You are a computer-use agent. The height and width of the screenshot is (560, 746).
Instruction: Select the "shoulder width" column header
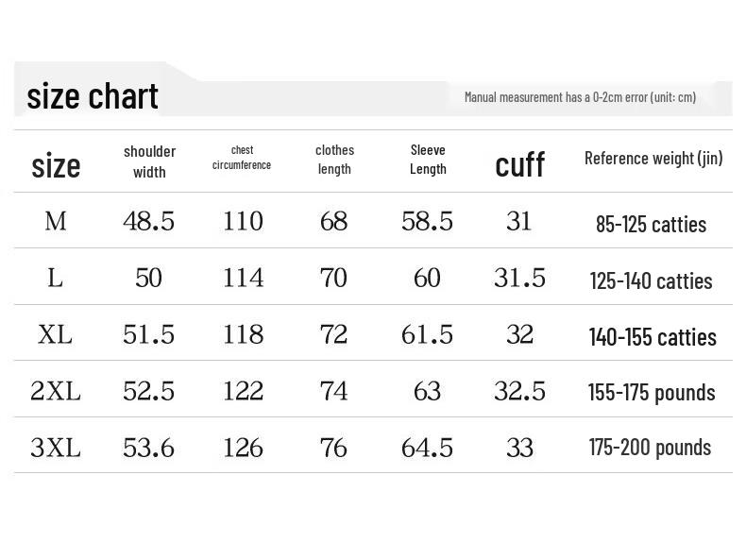149,161
